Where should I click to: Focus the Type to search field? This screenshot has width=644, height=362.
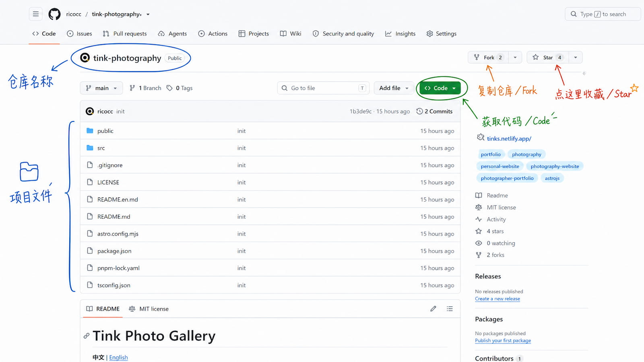[x=603, y=14]
